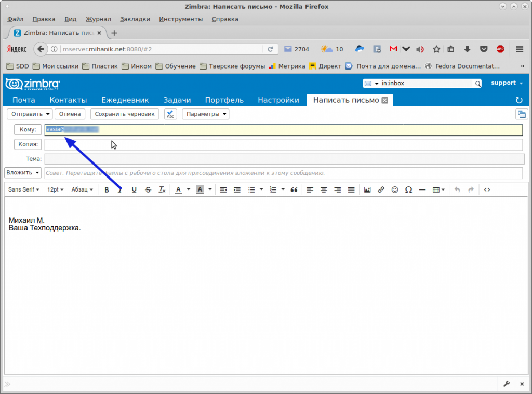The width and height of the screenshot is (532, 394).
Task: Open the Ежедневник calendar tab
Action: (125, 100)
